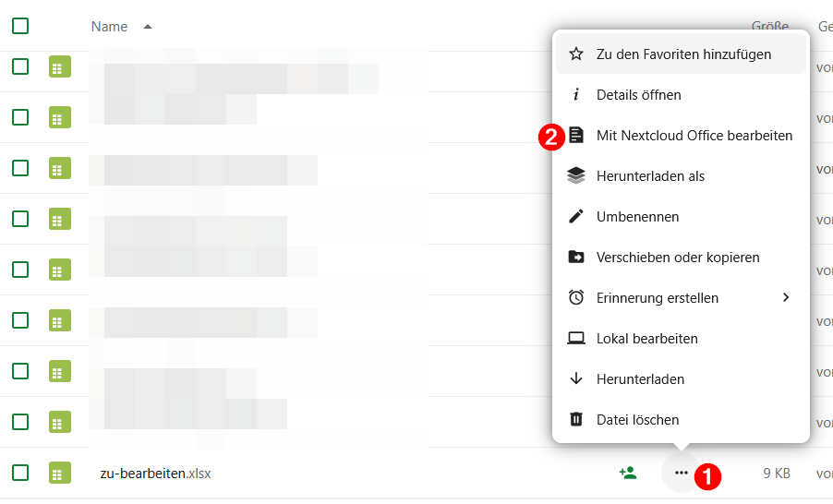Click the spreadsheet icon of zu-bearbeiten.xlsx
The image size is (833, 504).
tap(60, 474)
